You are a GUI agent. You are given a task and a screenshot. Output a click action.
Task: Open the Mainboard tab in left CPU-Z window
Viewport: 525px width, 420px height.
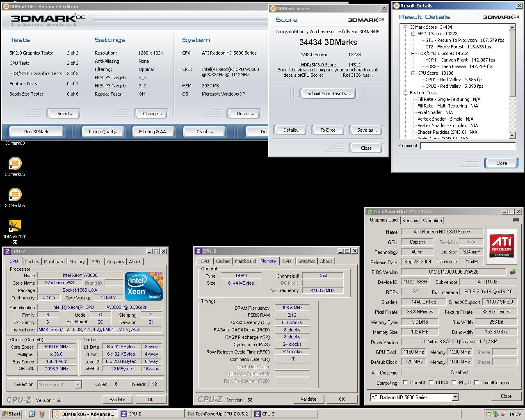click(54, 262)
